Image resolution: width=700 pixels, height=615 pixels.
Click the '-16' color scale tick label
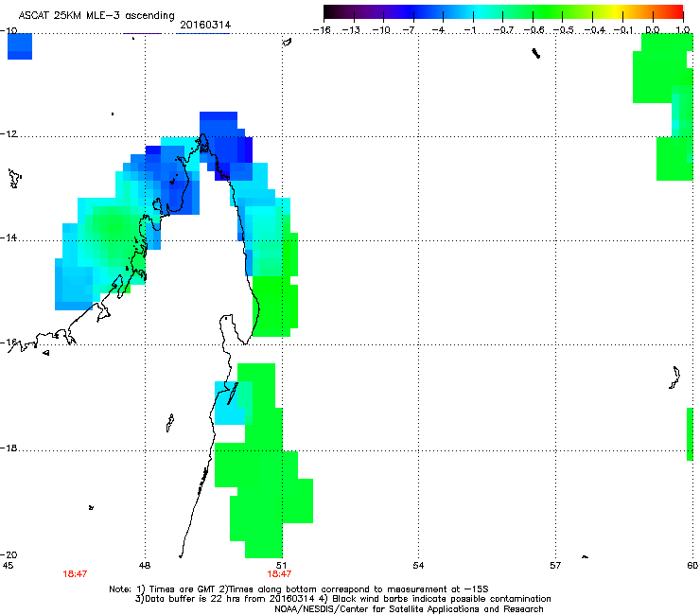tap(322, 30)
